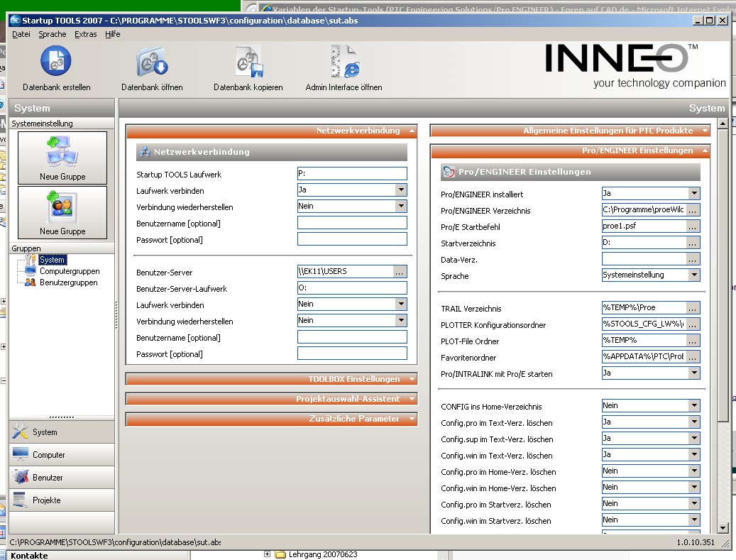Browse for Data-Verz. folder
This screenshot has width=736, height=560.
pos(692,259)
